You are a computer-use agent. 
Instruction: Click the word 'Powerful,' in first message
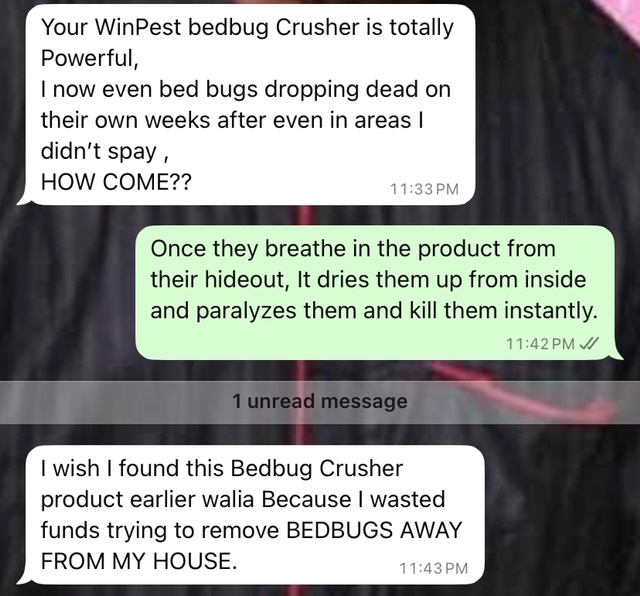pyautogui.click(x=90, y=58)
